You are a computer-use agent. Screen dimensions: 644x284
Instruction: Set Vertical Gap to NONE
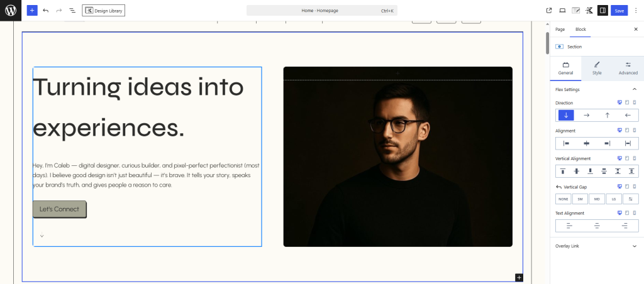tap(563, 199)
